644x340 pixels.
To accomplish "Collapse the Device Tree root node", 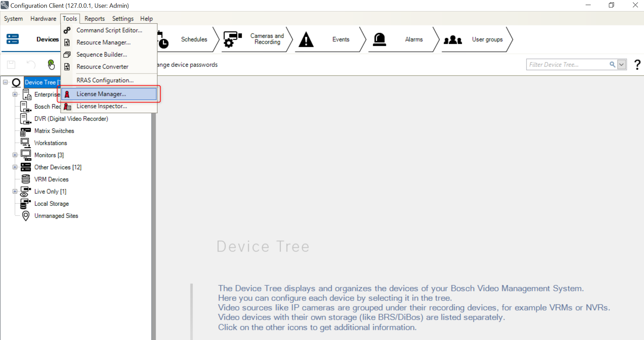I will coord(5,82).
